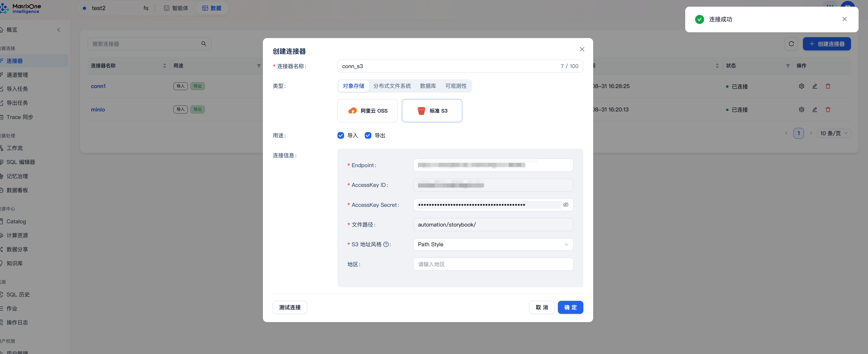
Task: Focus the Endpoint input field
Action: [493, 165]
